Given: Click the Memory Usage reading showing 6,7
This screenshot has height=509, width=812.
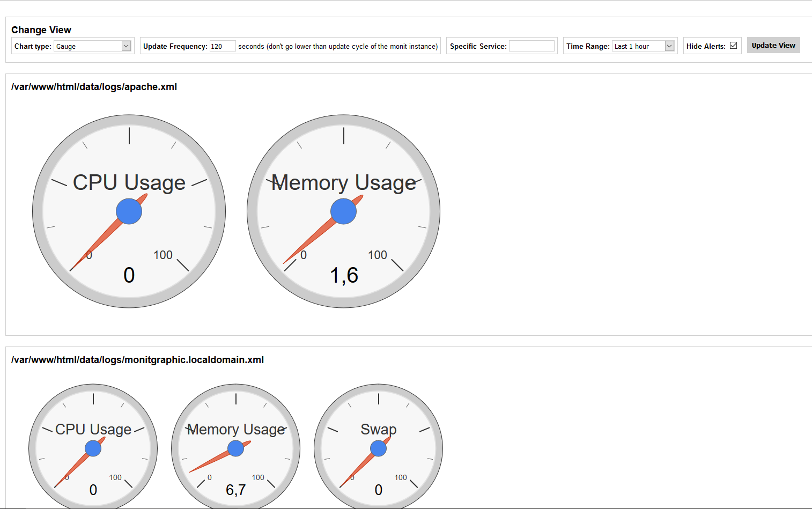Looking at the screenshot, I should tap(235, 489).
